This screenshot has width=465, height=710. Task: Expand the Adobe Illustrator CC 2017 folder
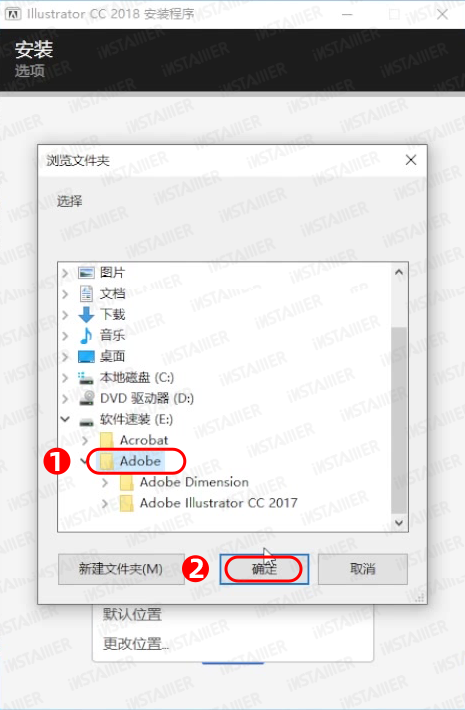tap(105, 504)
